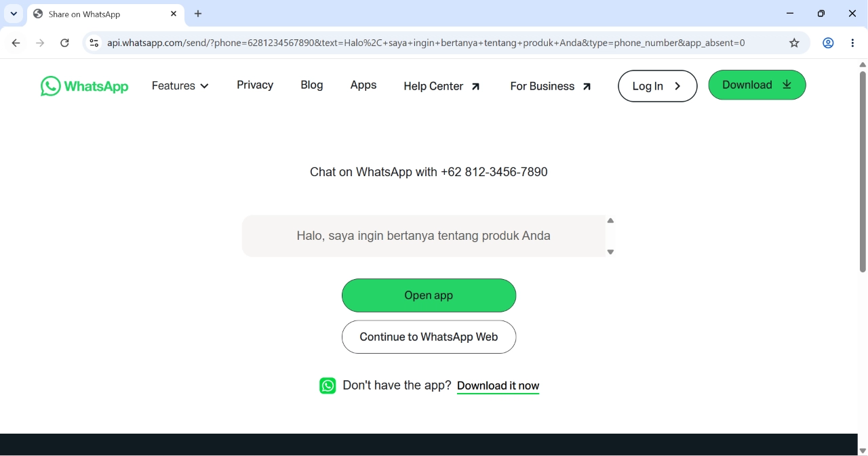This screenshot has width=868, height=456.
Task: Click the browser back arrow
Action: 16,43
